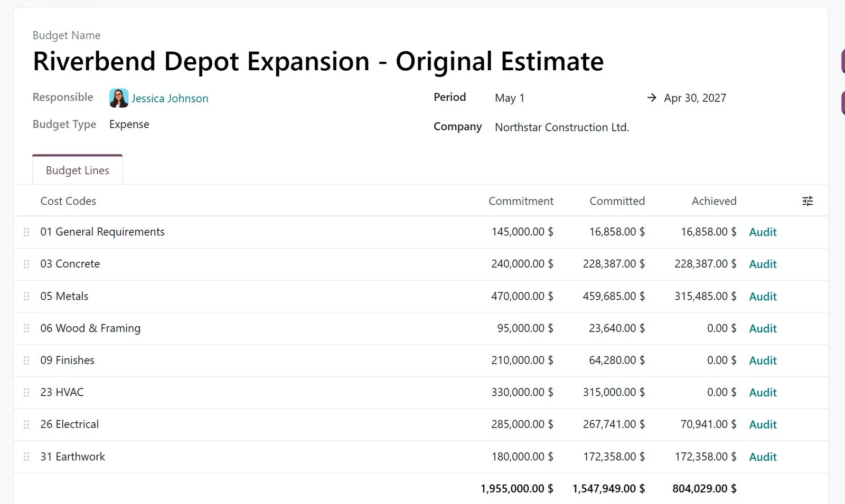Select the 06 Wood & Framing cost code
The image size is (845, 504).
click(90, 328)
